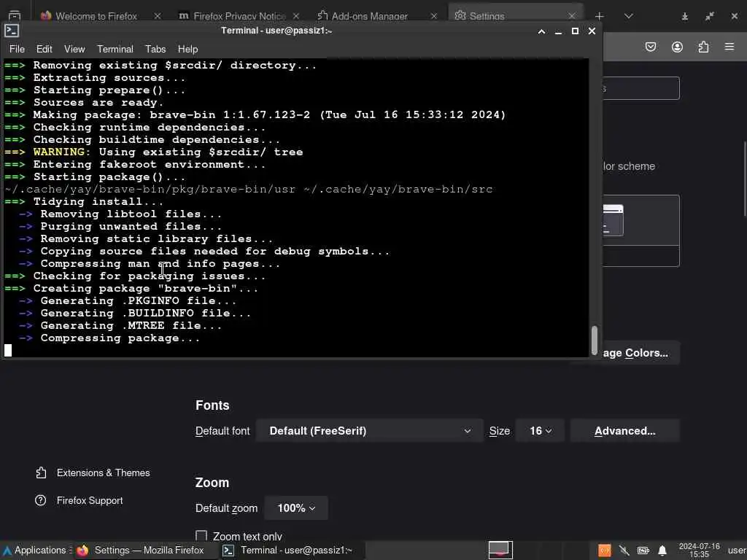Screen dimensions: 747x560
Task: Click the Firefox View icon at top-left
Action: point(15,16)
